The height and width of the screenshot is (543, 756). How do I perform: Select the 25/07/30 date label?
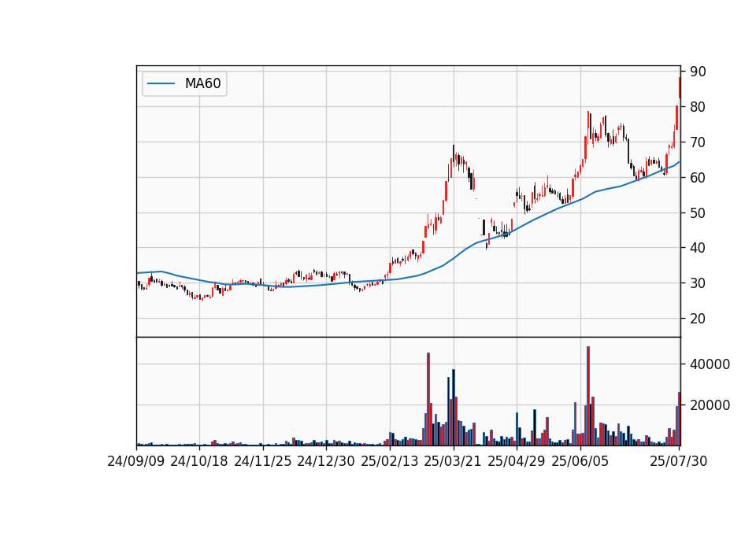679,461
